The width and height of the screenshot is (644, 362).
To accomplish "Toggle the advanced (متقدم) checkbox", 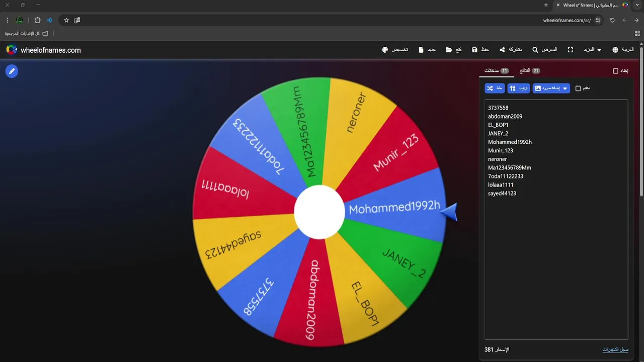I will (x=578, y=88).
